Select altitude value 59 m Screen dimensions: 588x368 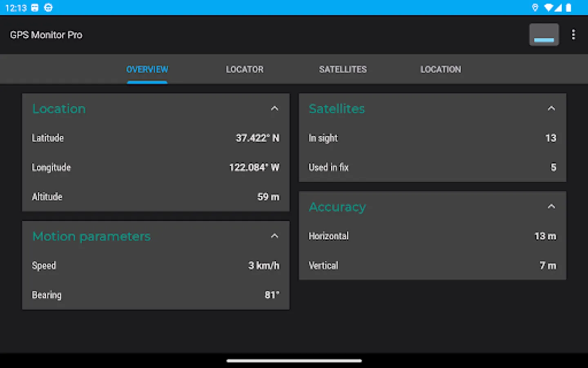coord(269,197)
